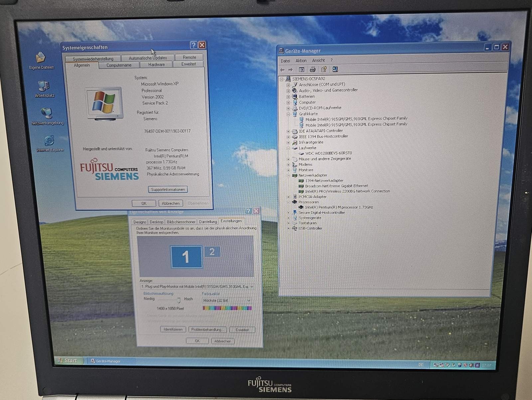Open the Farbqualität dropdown

click(248, 300)
